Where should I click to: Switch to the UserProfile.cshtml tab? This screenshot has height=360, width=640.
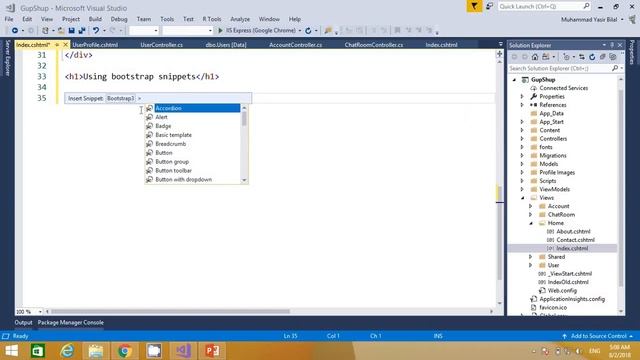tap(95, 45)
